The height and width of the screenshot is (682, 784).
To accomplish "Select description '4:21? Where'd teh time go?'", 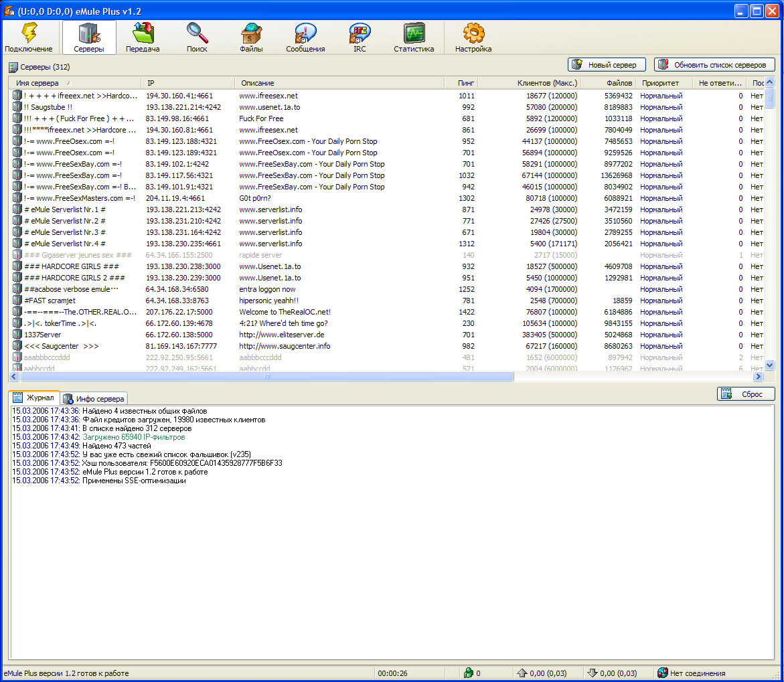I will (283, 323).
